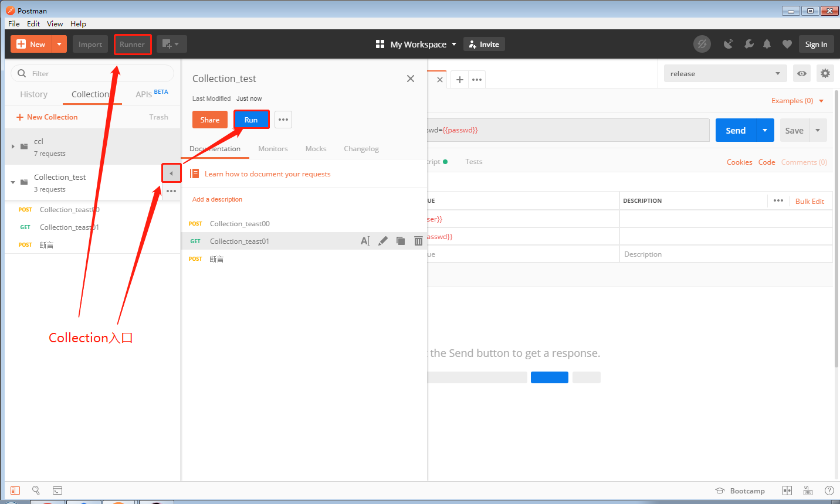This screenshot has width=840, height=504.
Task: Open the Save button dropdown arrow
Action: [x=818, y=130]
